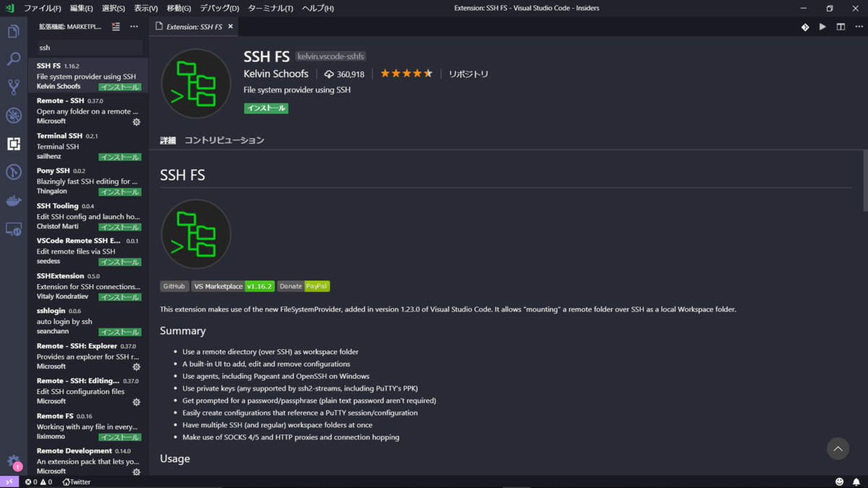The height and width of the screenshot is (488, 868).
Task: Select Remote Development entry in list
Action: [x=88, y=461]
